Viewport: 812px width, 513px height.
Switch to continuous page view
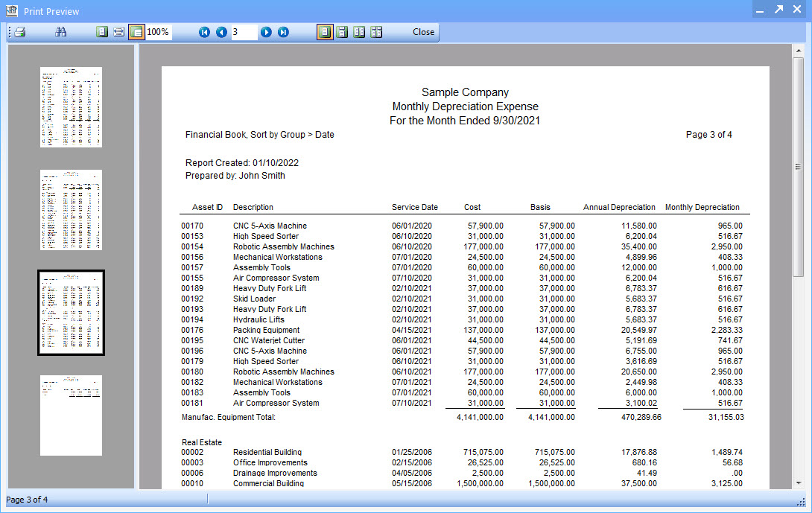click(342, 32)
